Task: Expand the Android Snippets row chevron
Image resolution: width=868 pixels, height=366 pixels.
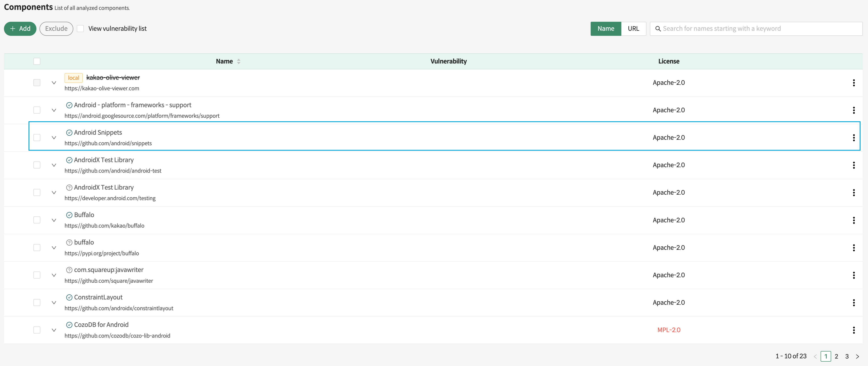Action: [x=54, y=138]
